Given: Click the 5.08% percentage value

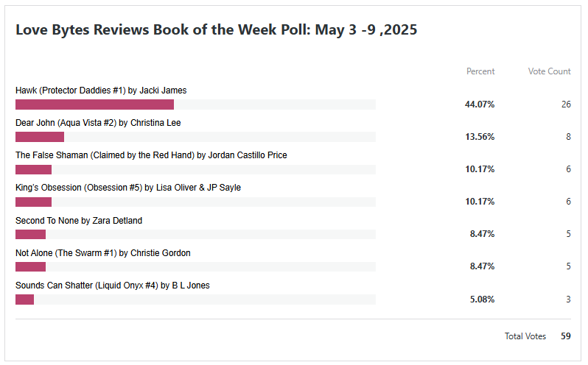Looking at the screenshot, I should click(x=482, y=300).
